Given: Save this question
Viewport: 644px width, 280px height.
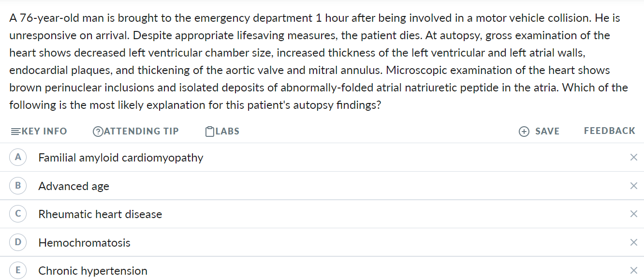Looking at the screenshot, I should [x=547, y=131].
